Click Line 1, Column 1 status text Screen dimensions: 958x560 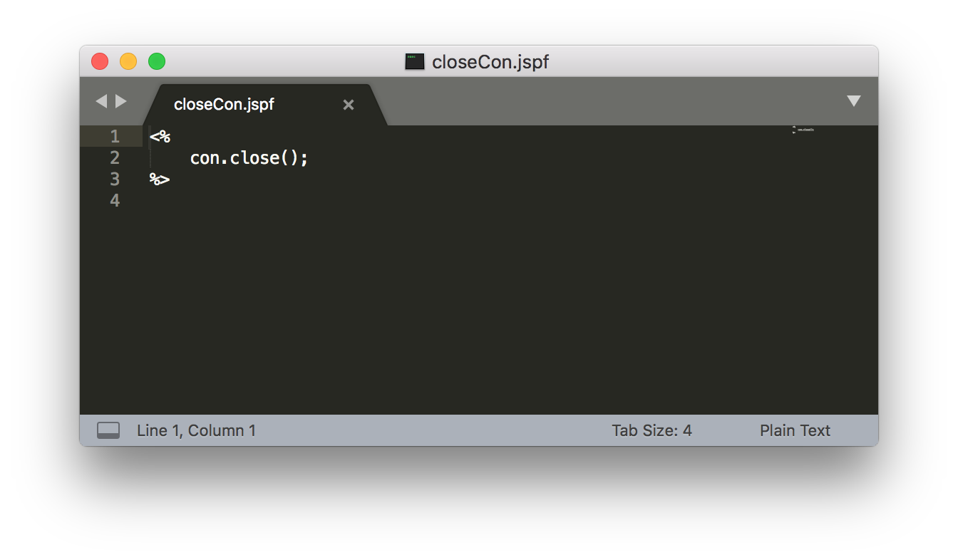point(196,430)
